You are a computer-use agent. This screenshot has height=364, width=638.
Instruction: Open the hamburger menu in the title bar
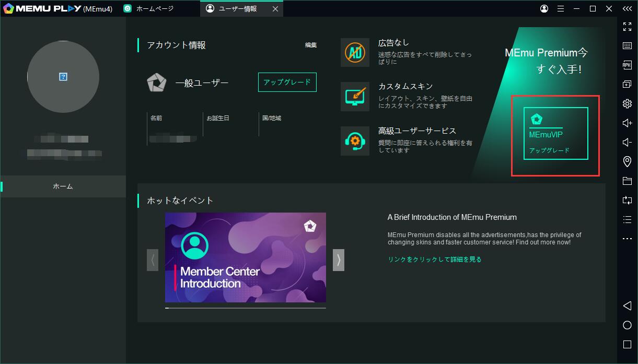560,8
